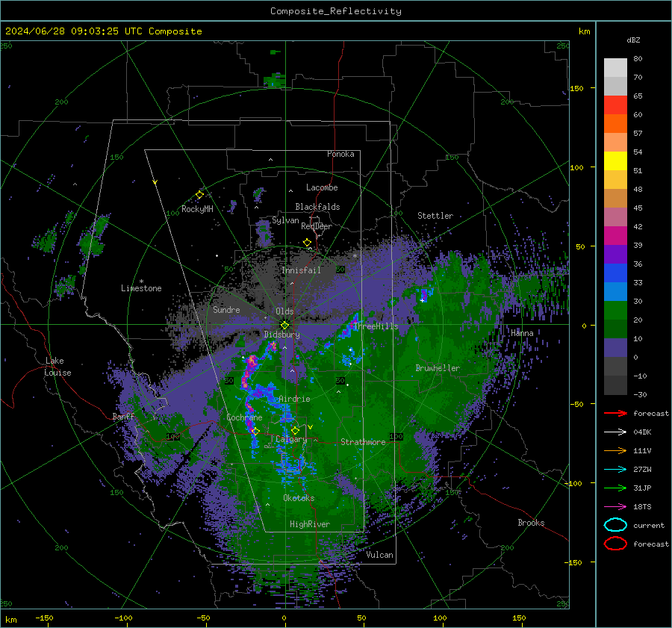Click the ThreeHills city label
The height and width of the screenshot is (628, 672).
pos(376,326)
